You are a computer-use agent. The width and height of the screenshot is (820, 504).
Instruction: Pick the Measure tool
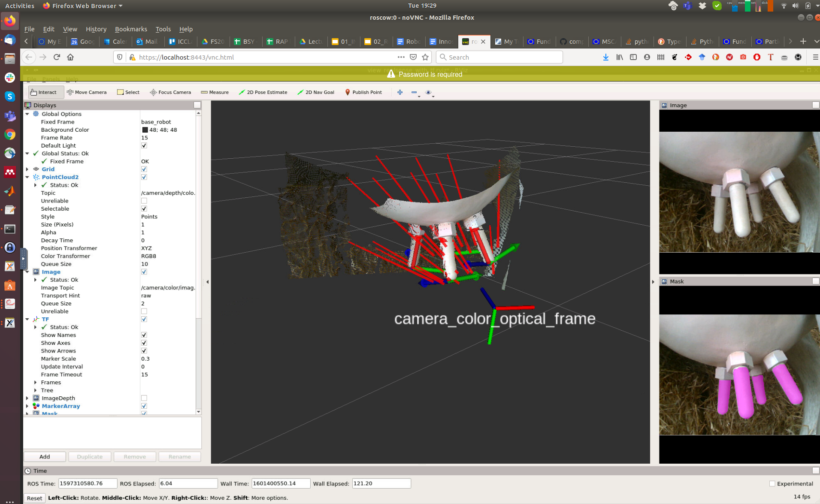point(215,92)
